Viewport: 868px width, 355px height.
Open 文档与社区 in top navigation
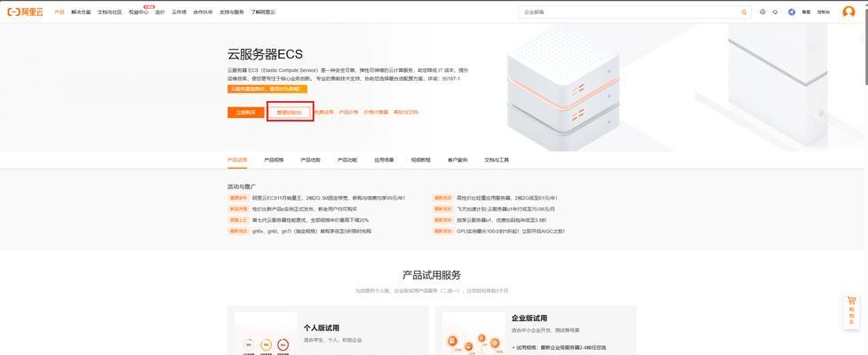coord(109,12)
